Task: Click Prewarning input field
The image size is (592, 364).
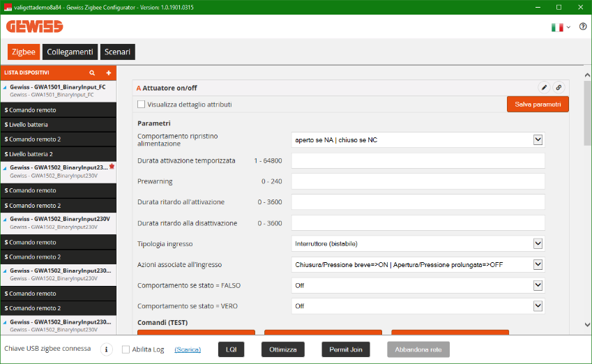Action: point(418,181)
